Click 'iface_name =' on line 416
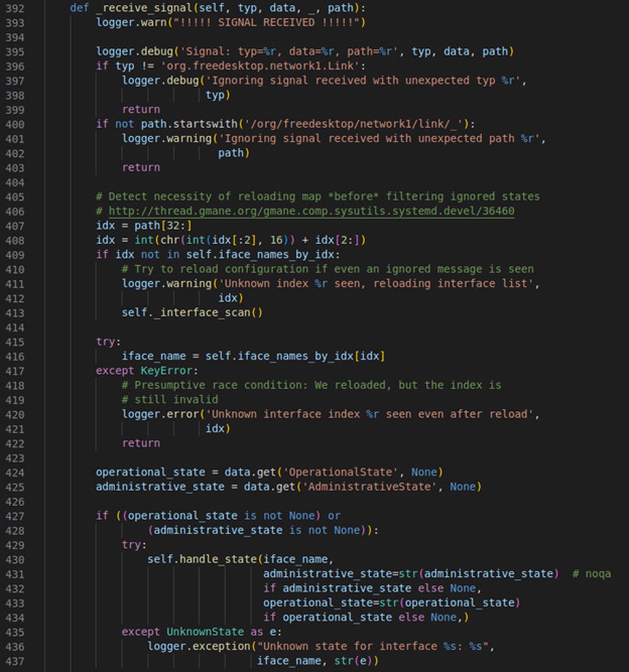Image resolution: width=629 pixels, height=672 pixels. click(160, 356)
